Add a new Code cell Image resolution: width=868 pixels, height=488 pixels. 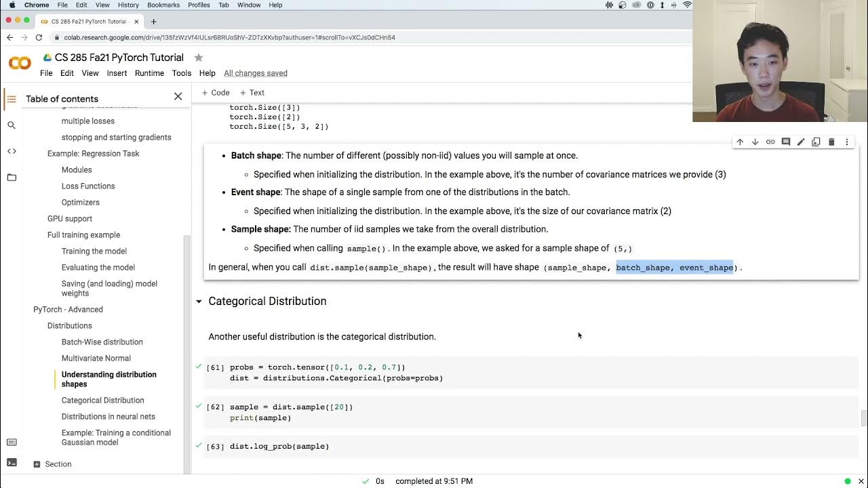(x=216, y=93)
